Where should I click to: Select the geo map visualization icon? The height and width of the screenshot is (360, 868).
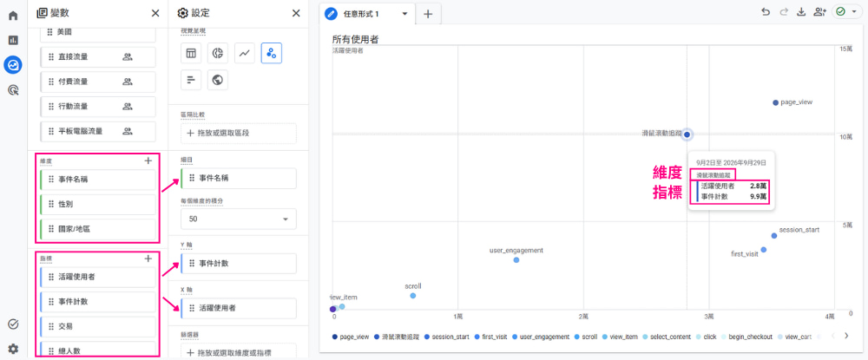[x=218, y=80]
